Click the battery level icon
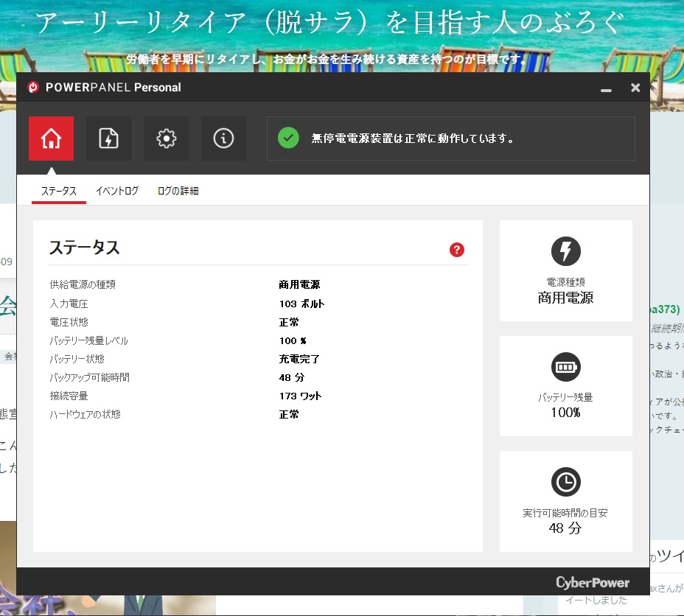684x616 pixels. pos(566,367)
